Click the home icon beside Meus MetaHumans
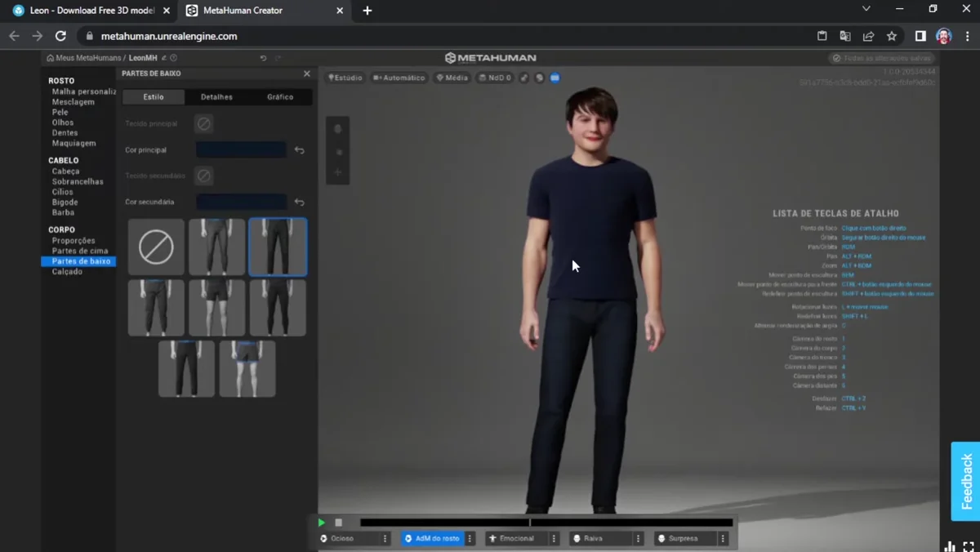Image resolution: width=980 pixels, height=552 pixels. 50,58
